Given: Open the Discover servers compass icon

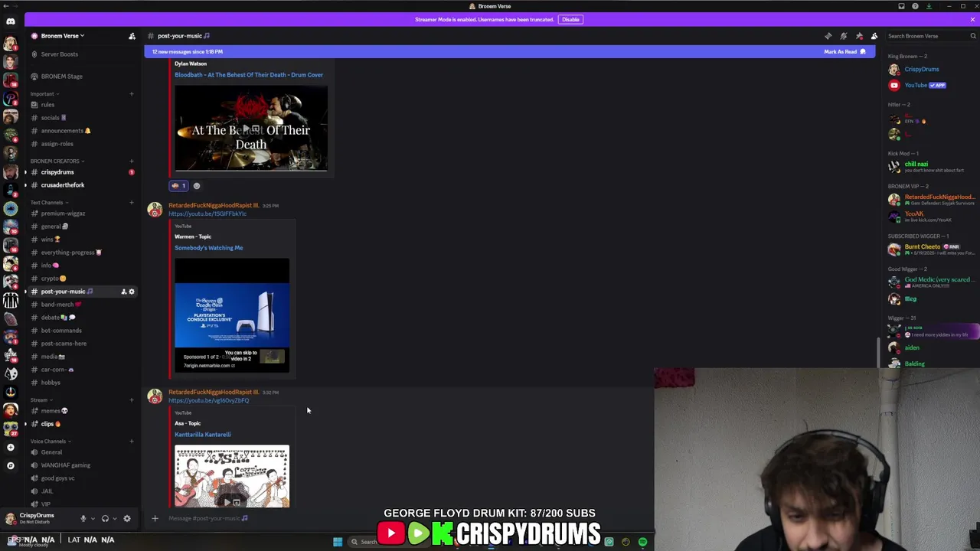Looking at the screenshot, I should point(11,465).
